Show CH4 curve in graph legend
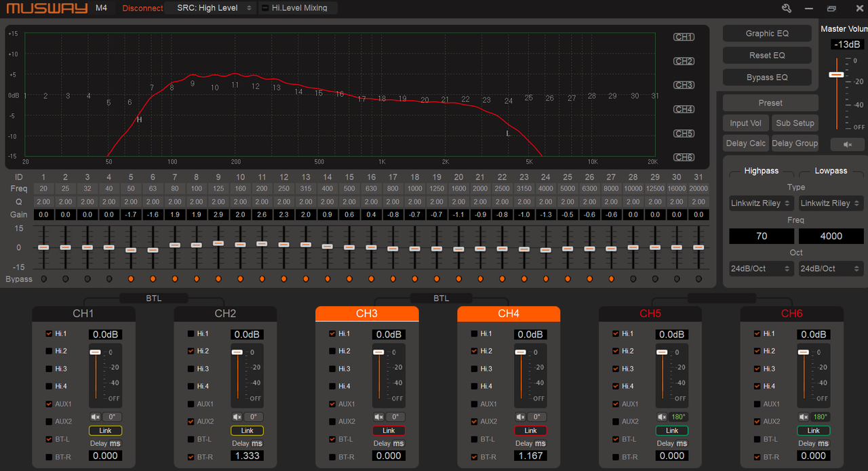 pos(684,109)
